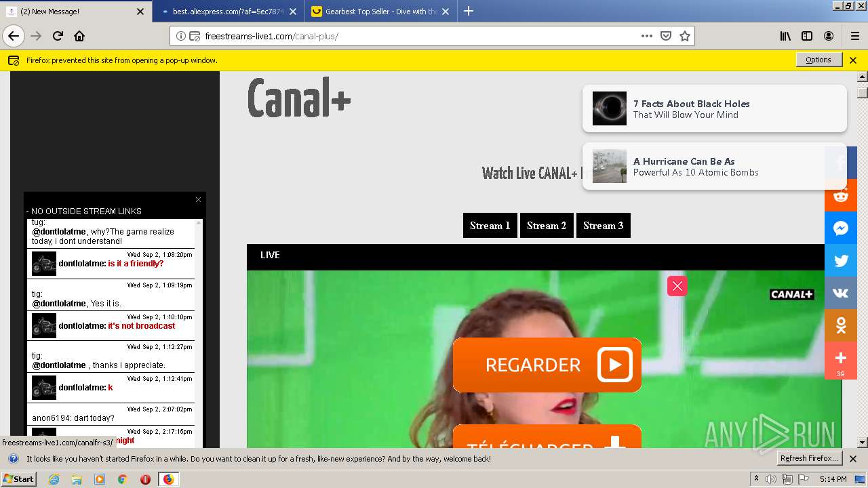Viewport: 868px width, 488px height.
Task: Click dontlolatme avatar beside 'k' message
Action: [44, 388]
